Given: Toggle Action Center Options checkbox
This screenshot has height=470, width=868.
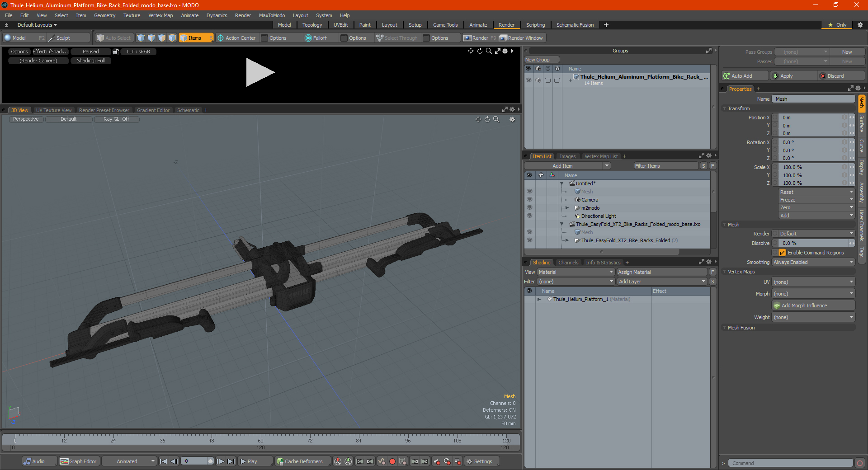Looking at the screenshot, I should pos(264,38).
